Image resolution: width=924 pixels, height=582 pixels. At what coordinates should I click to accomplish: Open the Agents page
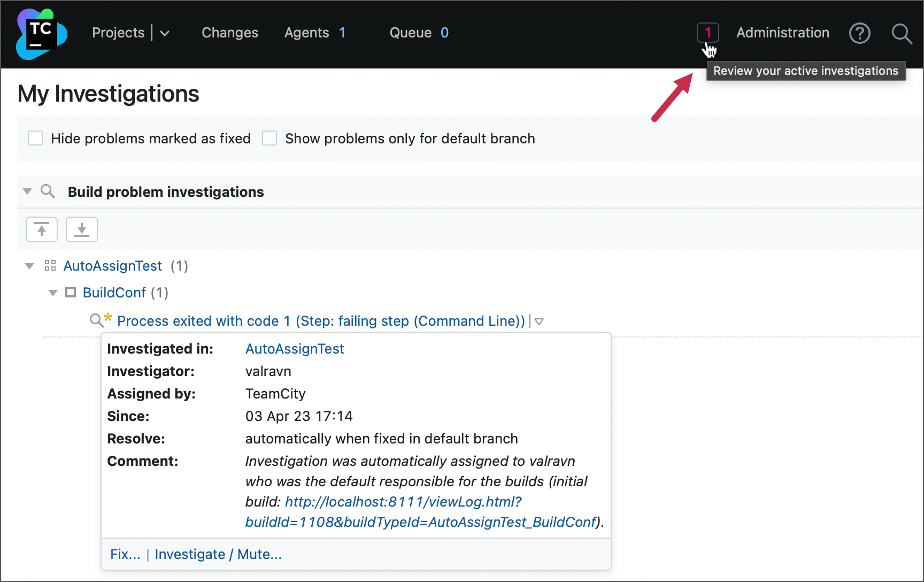306,33
